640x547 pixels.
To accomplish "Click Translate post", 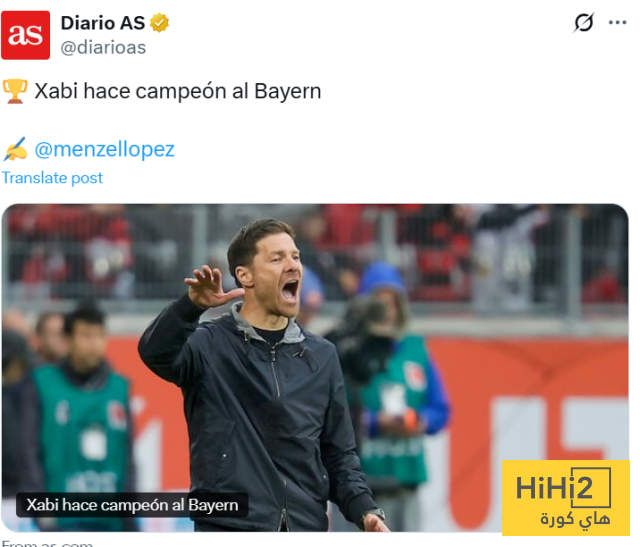I will 52,178.
